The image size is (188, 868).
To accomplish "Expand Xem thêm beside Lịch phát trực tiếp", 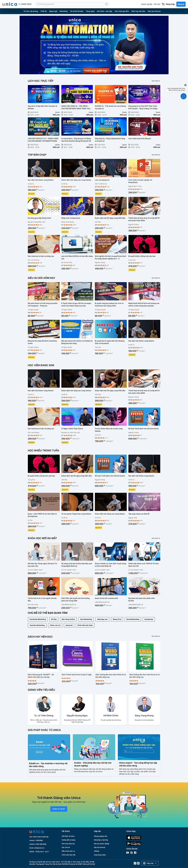I will coord(156,81).
